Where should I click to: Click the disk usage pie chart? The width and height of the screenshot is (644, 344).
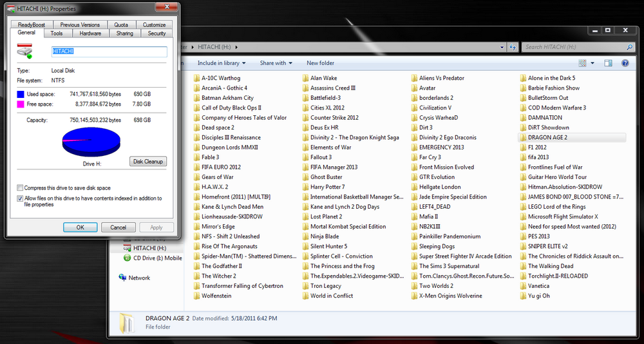[91, 142]
